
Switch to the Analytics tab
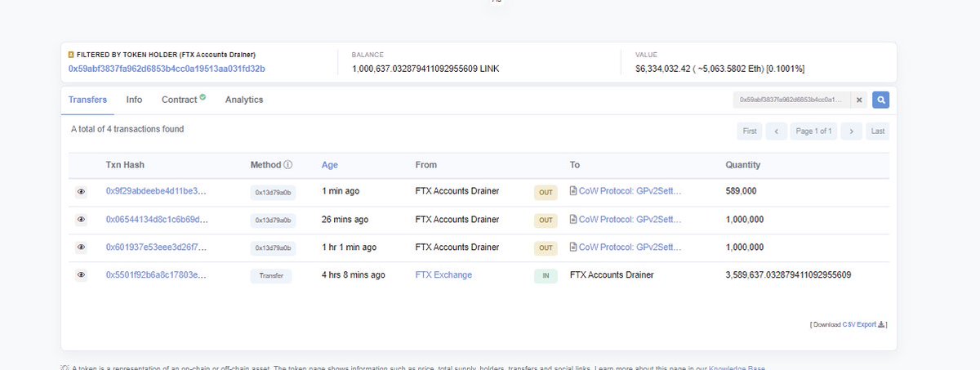244,100
